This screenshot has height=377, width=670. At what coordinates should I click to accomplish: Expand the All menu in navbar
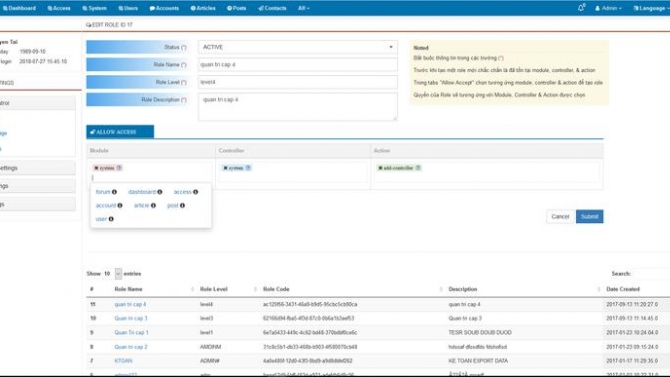[x=303, y=8]
